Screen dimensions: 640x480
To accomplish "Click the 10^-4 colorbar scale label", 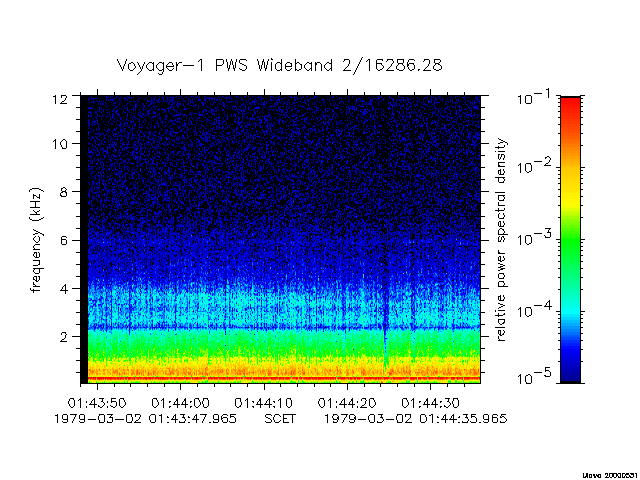I will tap(535, 310).
